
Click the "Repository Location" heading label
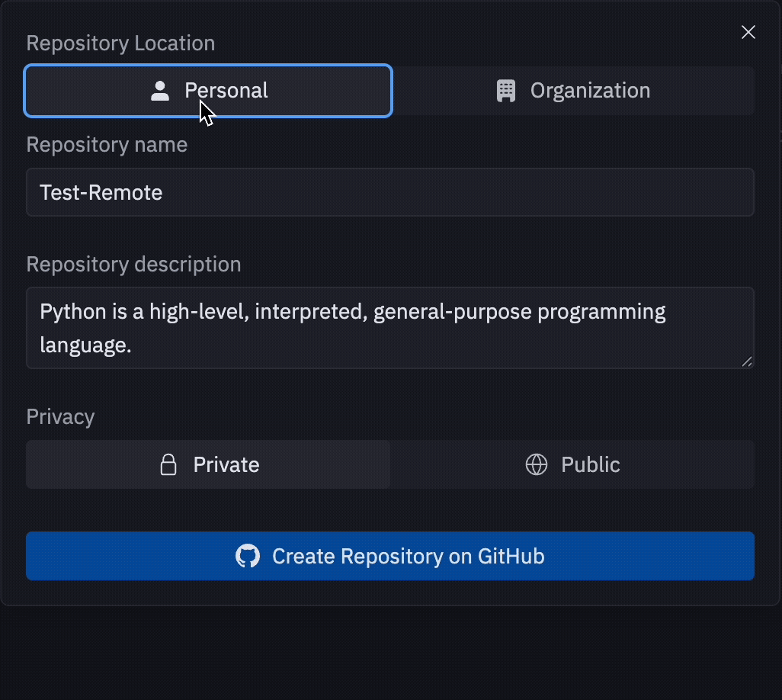tap(120, 43)
